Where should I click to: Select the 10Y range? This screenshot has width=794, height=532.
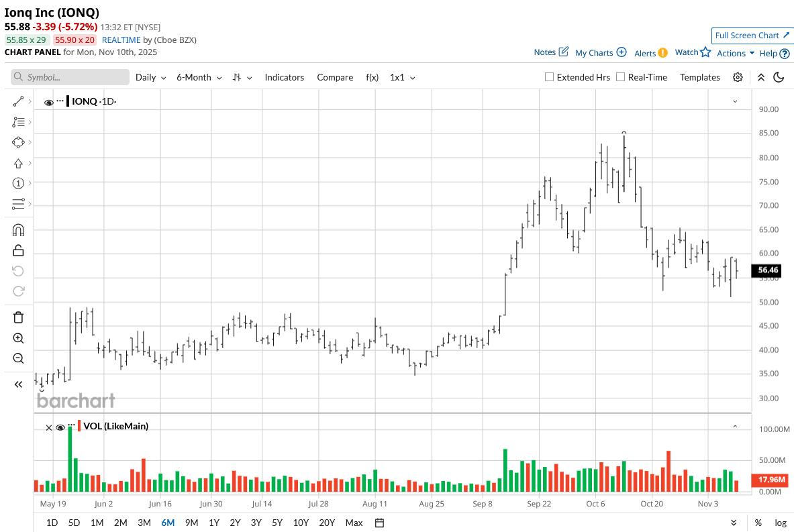(301, 523)
